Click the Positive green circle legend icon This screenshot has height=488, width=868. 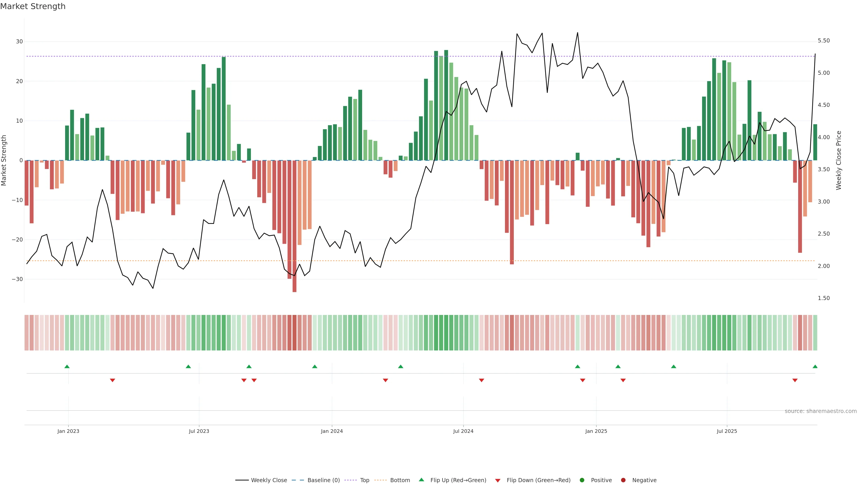pyautogui.click(x=582, y=480)
